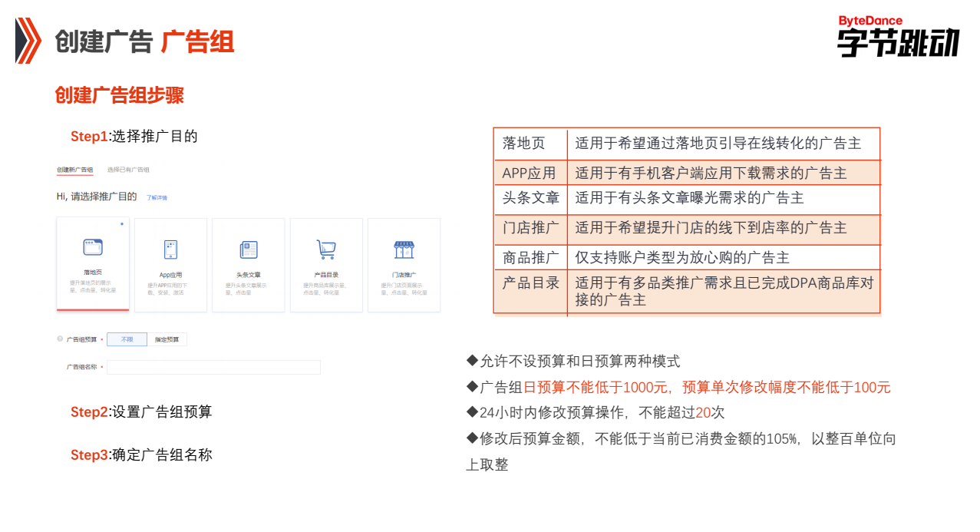Click the 头条文章 article icon

coord(249,248)
